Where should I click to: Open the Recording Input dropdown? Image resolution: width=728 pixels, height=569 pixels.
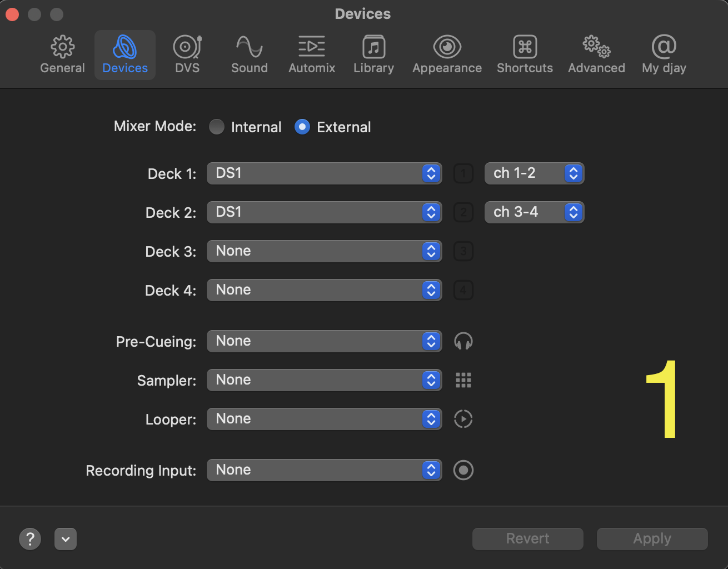(324, 470)
